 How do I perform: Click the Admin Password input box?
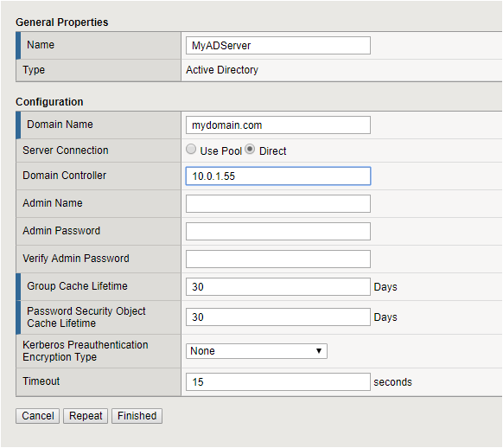point(278,232)
